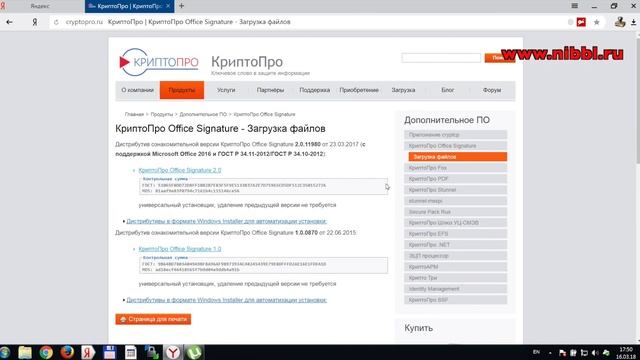Image resolution: width=640 pixels, height=360 pixels.
Task: Go to Продукты in the breadcrumbs
Action: pos(162,114)
